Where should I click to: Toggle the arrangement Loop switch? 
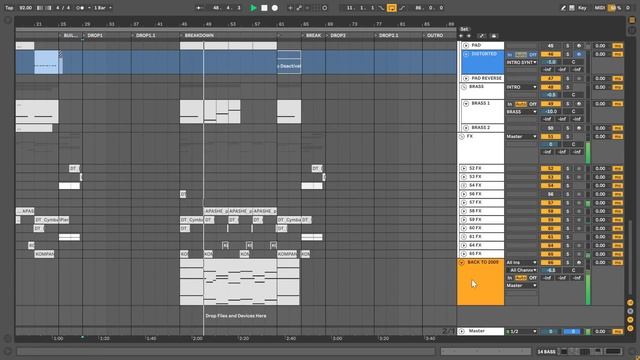(x=391, y=8)
